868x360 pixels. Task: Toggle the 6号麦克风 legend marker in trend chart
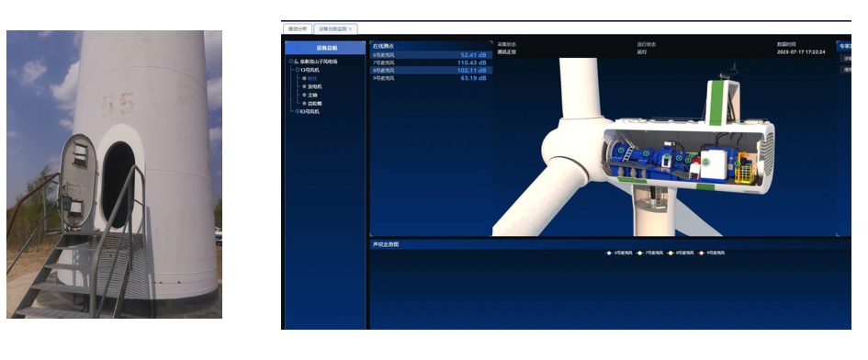610,253
